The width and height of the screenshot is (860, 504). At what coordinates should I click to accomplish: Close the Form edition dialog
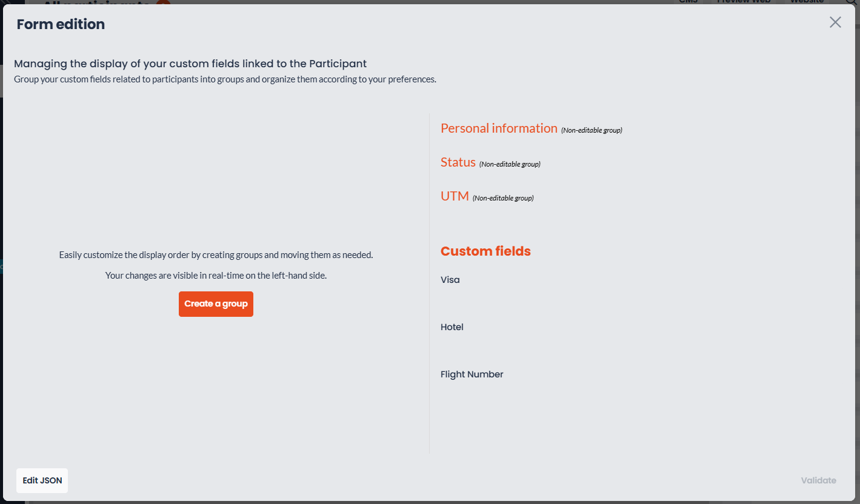click(x=835, y=22)
